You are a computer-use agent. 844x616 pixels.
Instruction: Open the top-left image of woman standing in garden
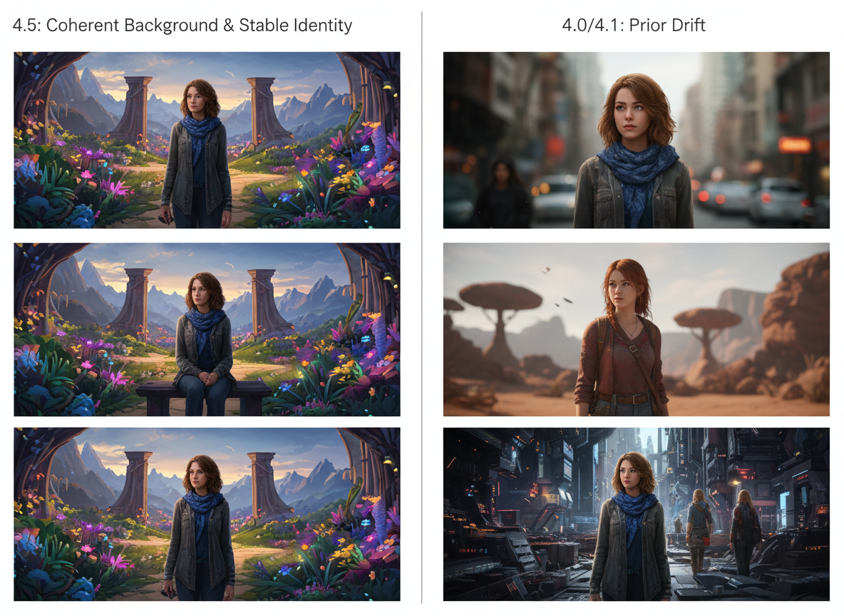click(207, 140)
